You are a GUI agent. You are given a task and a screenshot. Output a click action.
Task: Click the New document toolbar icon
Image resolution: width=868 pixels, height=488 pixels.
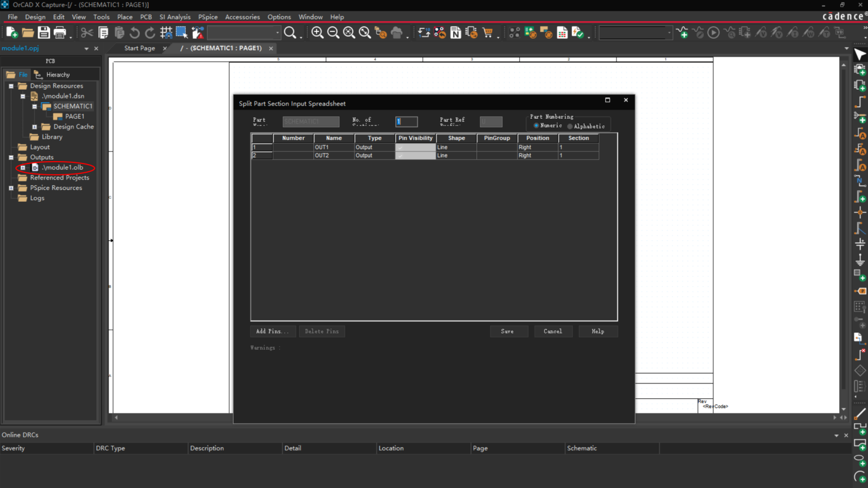12,33
